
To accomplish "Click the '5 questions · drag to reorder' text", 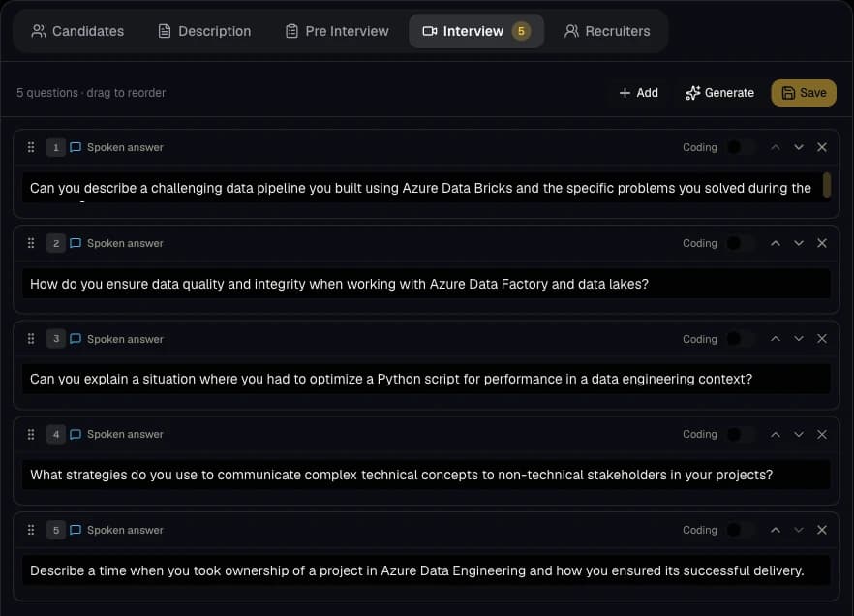I will (x=91, y=93).
